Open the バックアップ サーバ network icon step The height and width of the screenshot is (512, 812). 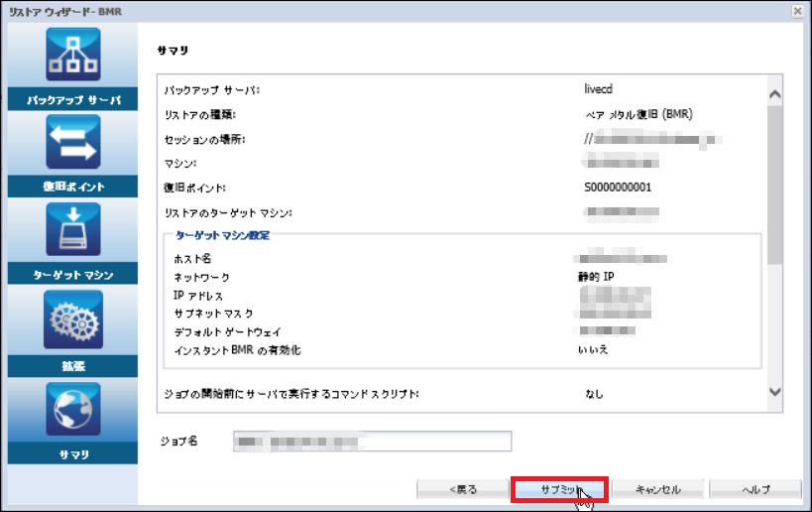click(73, 55)
